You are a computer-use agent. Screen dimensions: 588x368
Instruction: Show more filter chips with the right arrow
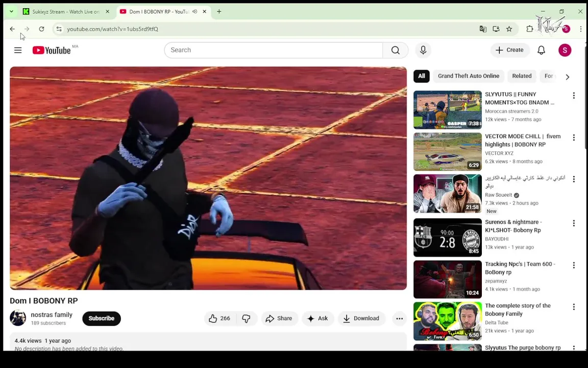pyautogui.click(x=568, y=77)
